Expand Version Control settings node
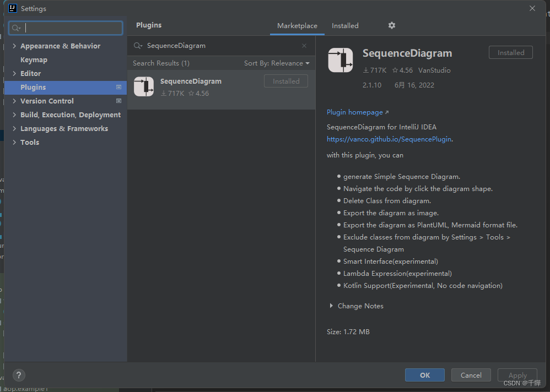Image resolution: width=550 pixels, height=392 pixels. pyautogui.click(x=14, y=101)
